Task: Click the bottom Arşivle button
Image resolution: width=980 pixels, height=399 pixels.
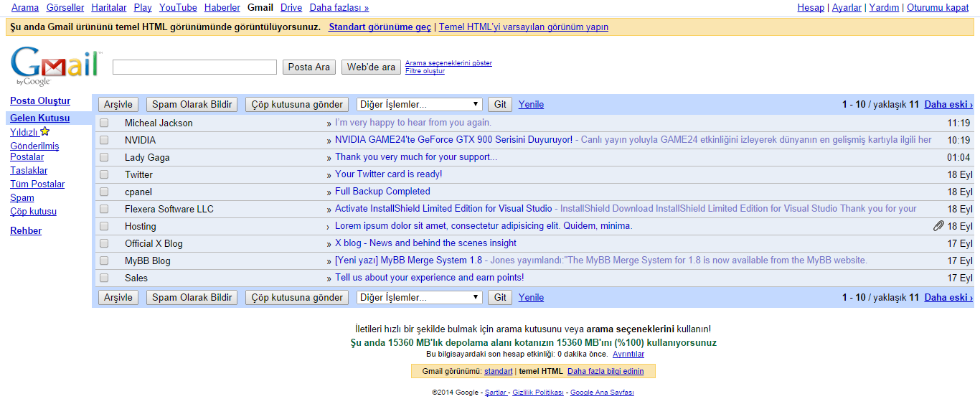Action: tap(118, 297)
